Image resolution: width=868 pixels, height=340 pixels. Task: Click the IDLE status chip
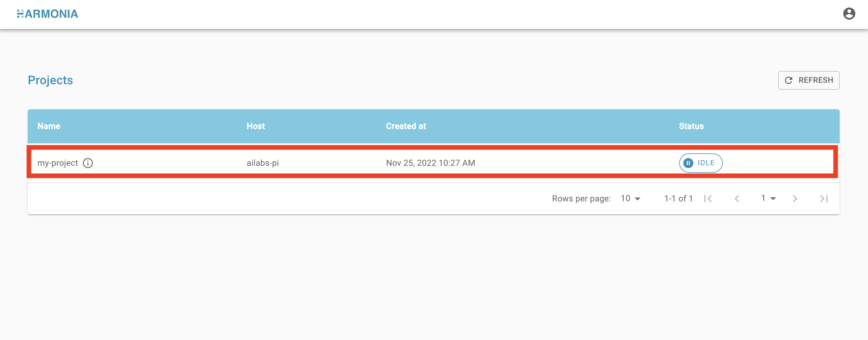tap(701, 163)
